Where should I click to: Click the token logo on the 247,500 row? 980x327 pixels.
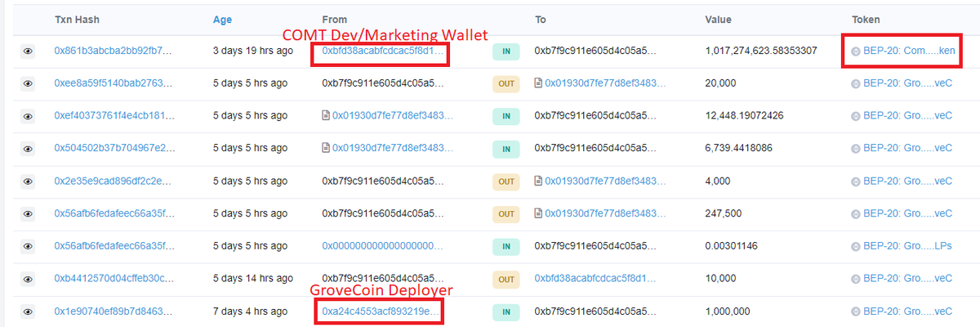click(856, 214)
